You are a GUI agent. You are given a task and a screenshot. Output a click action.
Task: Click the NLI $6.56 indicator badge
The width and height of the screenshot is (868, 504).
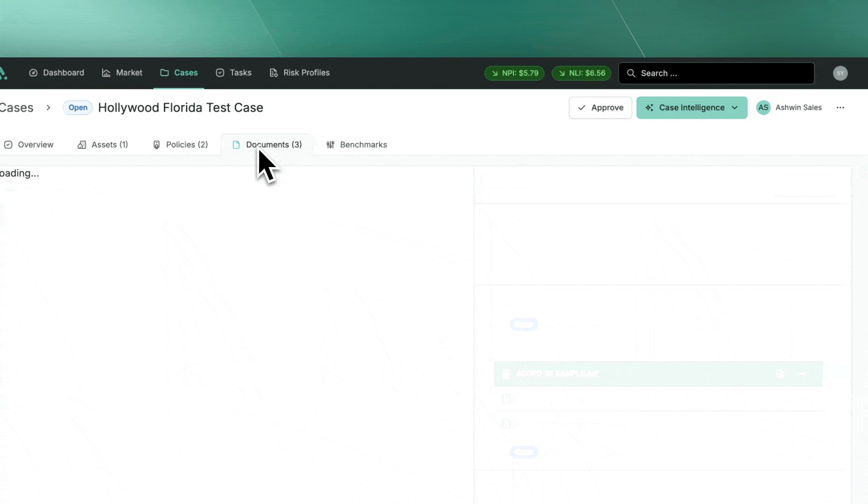click(581, 73)
